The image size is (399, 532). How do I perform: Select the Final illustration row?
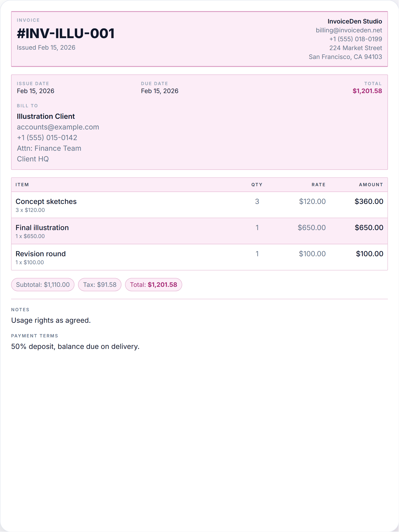[x=199, y=231]
